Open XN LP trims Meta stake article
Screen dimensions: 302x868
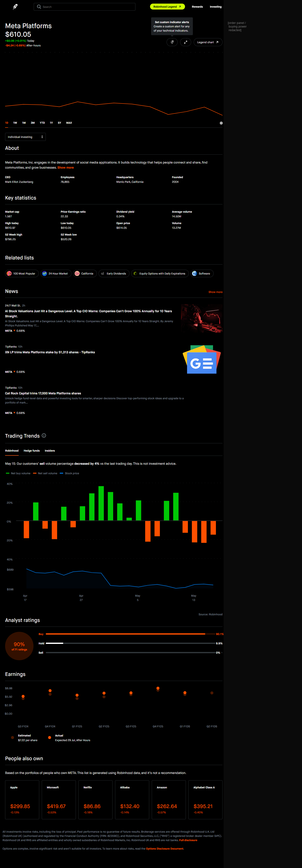[x=50, y=352]
